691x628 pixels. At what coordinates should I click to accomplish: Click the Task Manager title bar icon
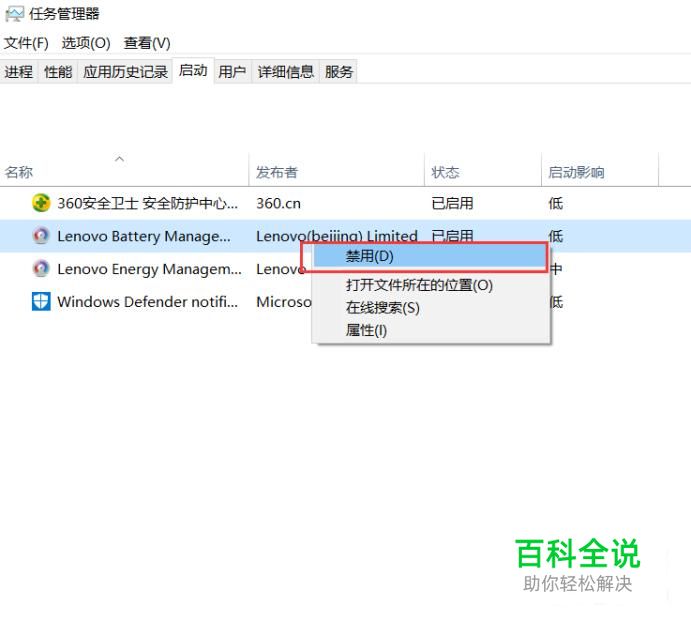(x=14, y=14)
